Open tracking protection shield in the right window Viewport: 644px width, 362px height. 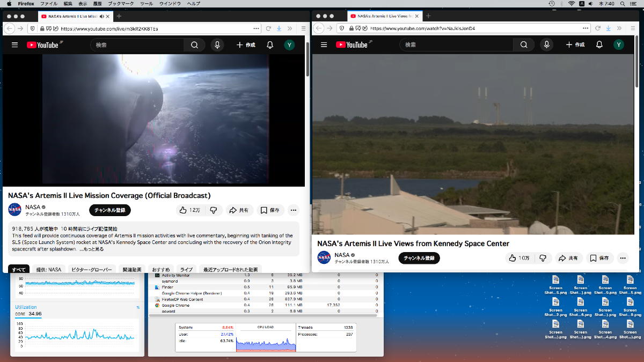342,28
